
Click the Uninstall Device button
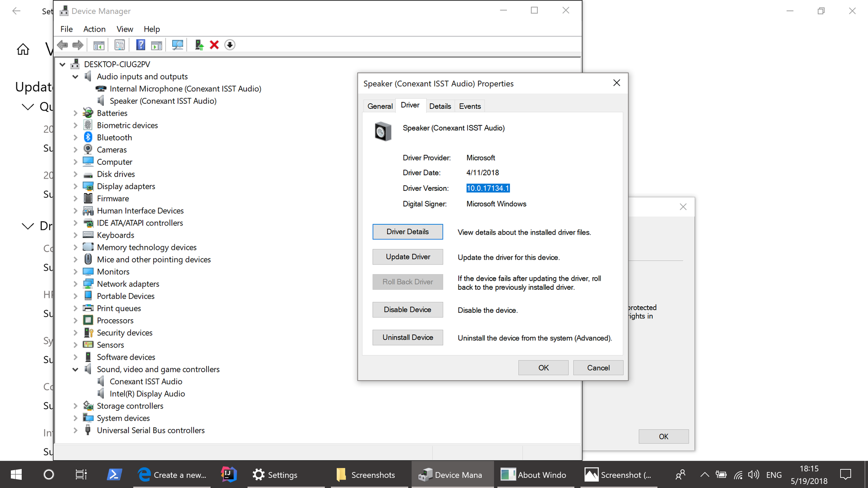[408, 337]
